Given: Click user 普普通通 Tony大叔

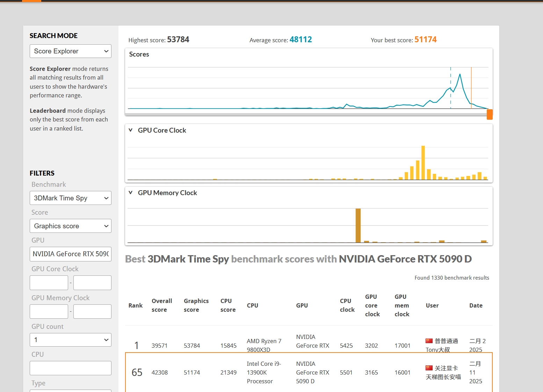Looking at the screenshot, I should [x=442, y=345].
